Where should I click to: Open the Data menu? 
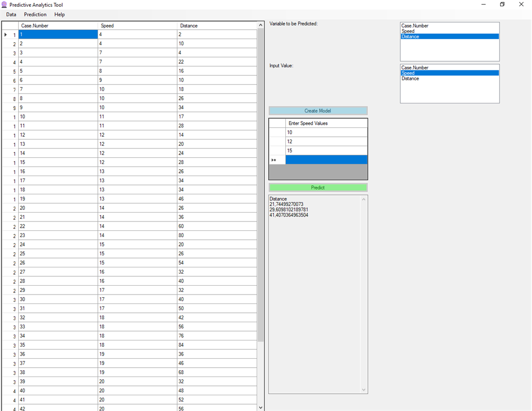tap(10, 15)
